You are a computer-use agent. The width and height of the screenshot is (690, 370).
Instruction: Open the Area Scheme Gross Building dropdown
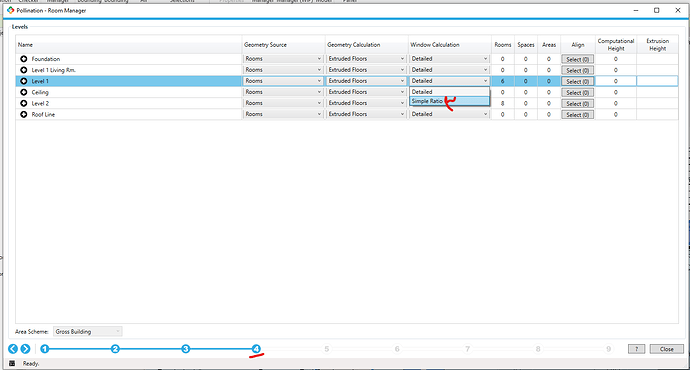point(88,331)
